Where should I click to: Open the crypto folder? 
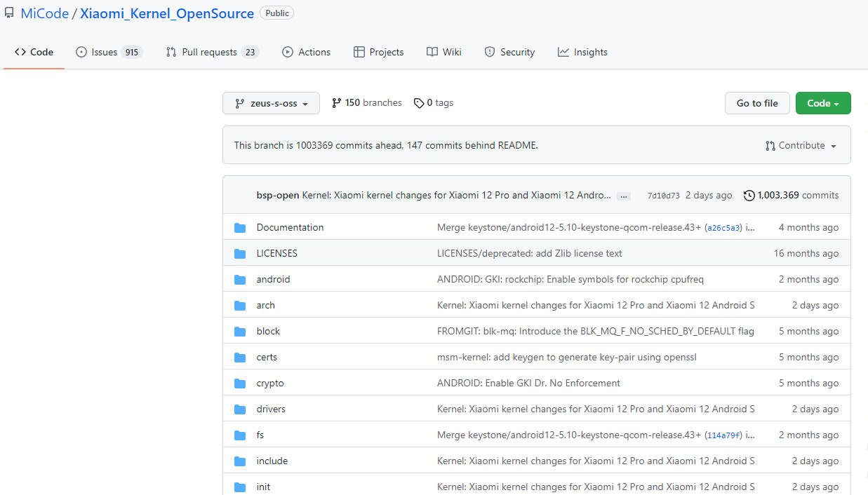click(270, 383)
